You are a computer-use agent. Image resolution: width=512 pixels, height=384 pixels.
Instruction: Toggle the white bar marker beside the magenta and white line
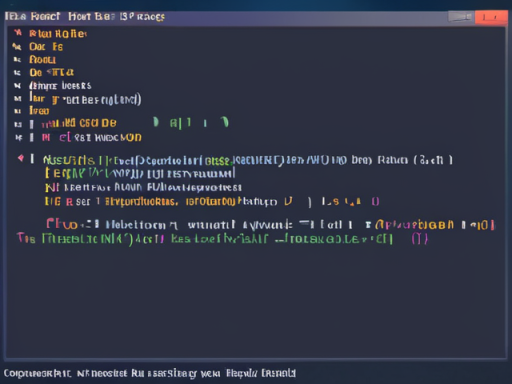pos(32,137)
